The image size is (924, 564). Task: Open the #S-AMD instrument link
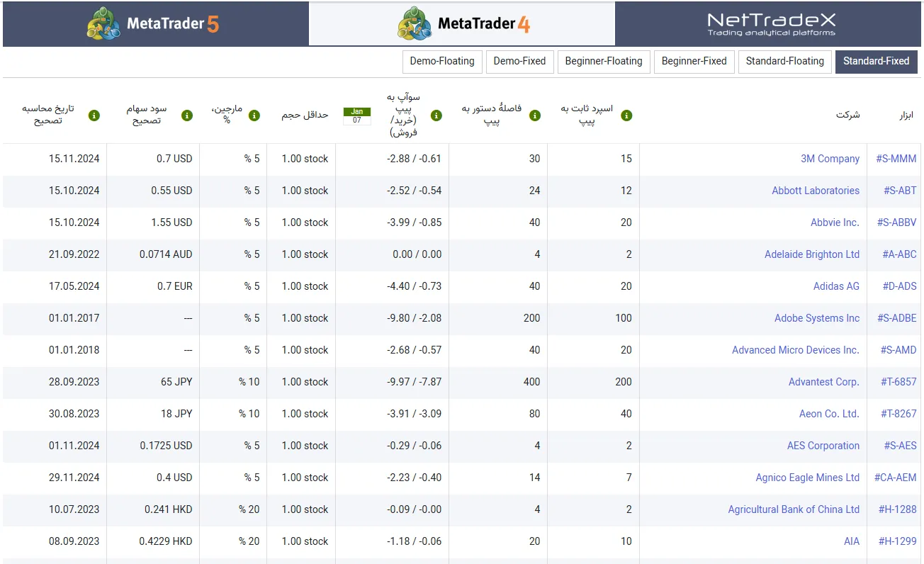(x=898, y=350)
